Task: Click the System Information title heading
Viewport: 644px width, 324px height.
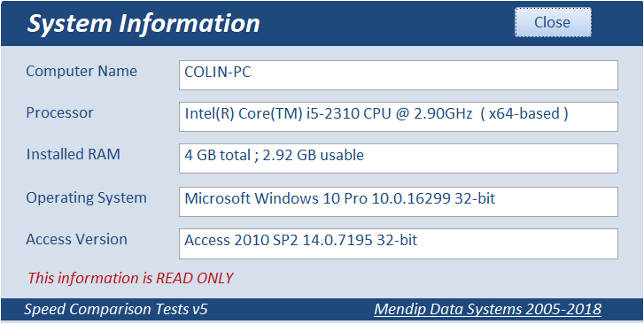Action: 144,23
